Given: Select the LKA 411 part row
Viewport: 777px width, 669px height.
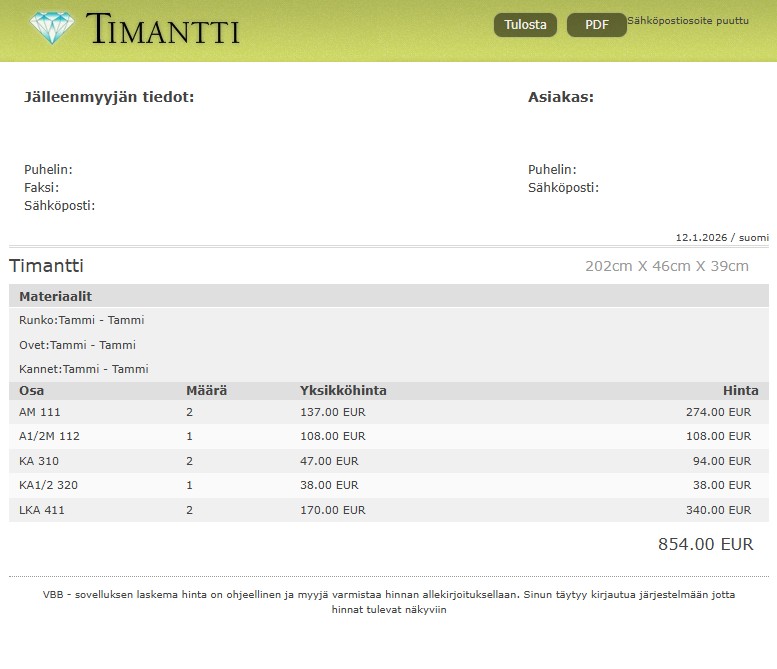Looking at the screenshot, I should pyautogui.click(x=42, y=510).
